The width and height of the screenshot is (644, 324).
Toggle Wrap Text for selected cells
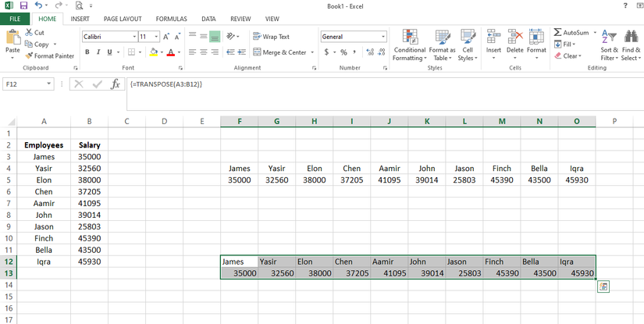point(271,37)
